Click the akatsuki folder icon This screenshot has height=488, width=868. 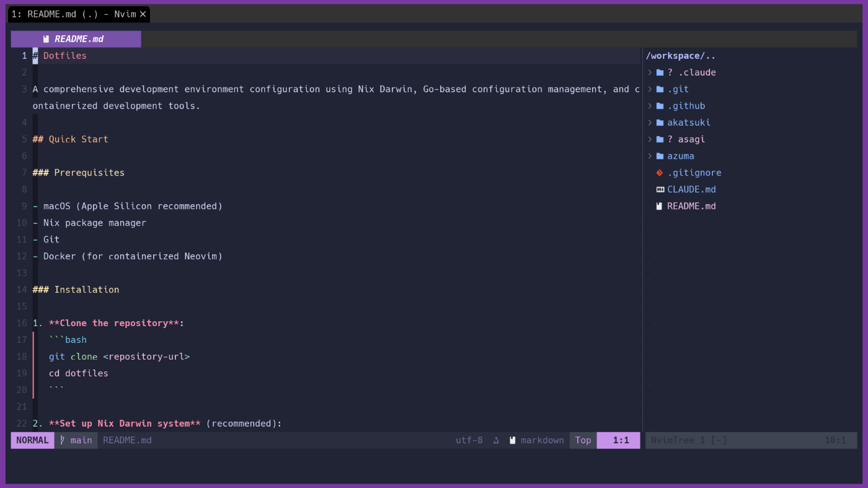(x=660, y=123)
